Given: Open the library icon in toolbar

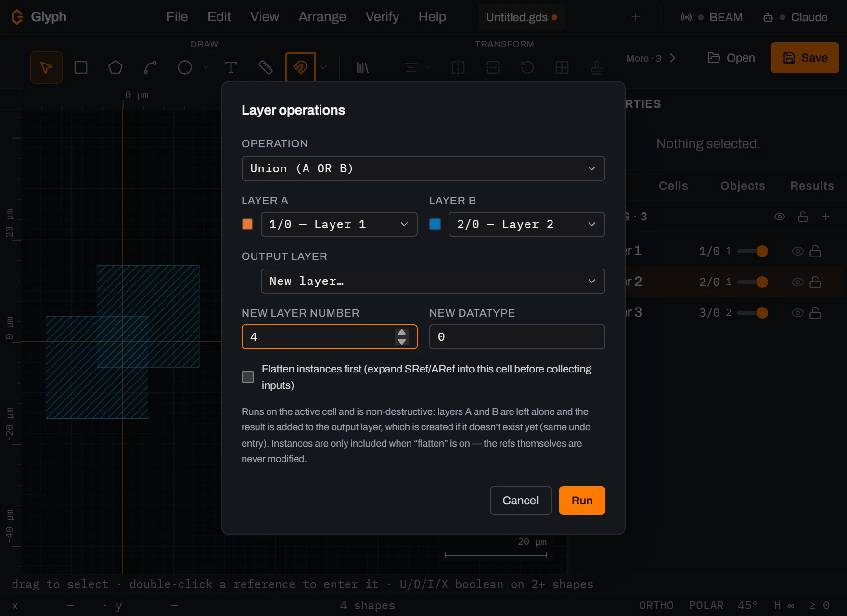Looking at the screenshot, I should 362,67.
